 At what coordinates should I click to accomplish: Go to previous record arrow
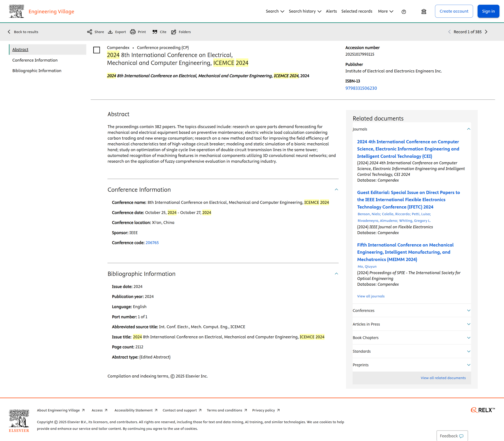(x=449, y=32)
